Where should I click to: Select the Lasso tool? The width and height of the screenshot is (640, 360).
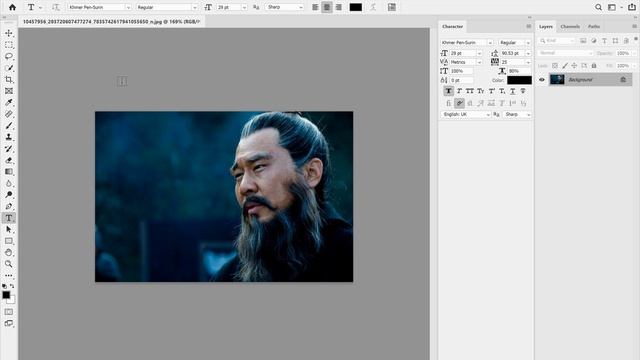(9, 56)
